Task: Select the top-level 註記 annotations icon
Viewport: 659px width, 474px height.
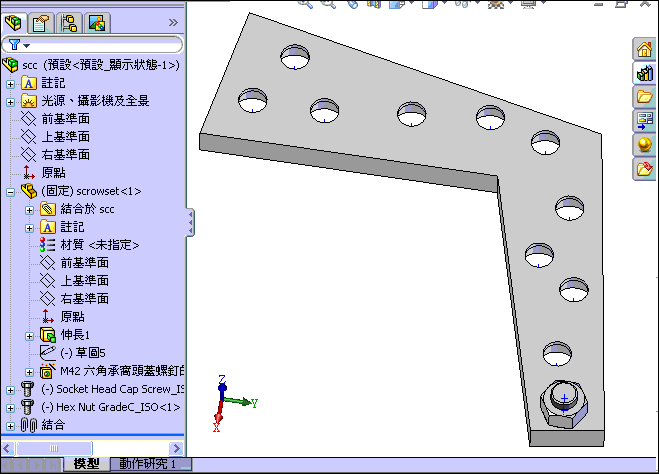Action: (29, 83)
